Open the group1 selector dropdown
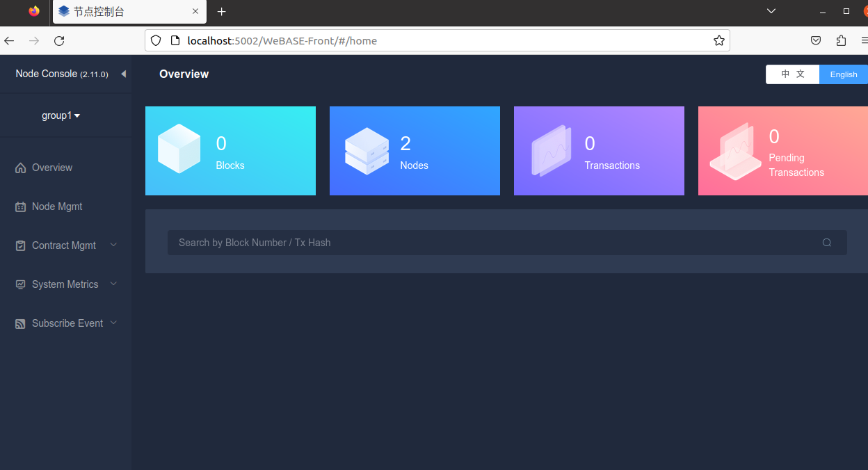 pos(61,115)
